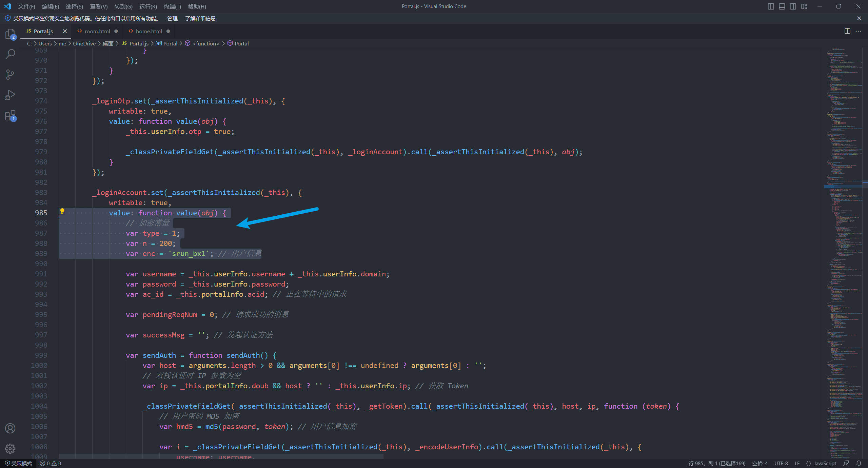Image resolution: width=868 pixels, height=468 pixels.
Task: Click line number 991 in gutter
Action: coord(41,274)
